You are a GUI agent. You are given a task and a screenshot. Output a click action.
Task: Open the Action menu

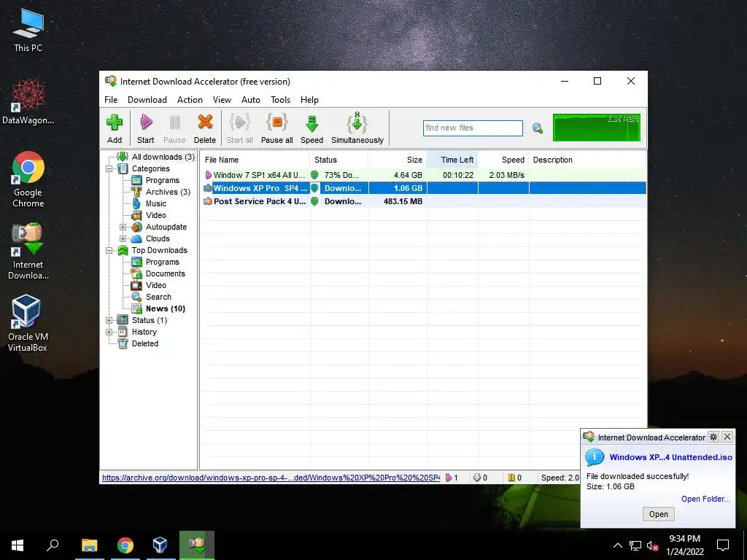(x=190, y=99)
